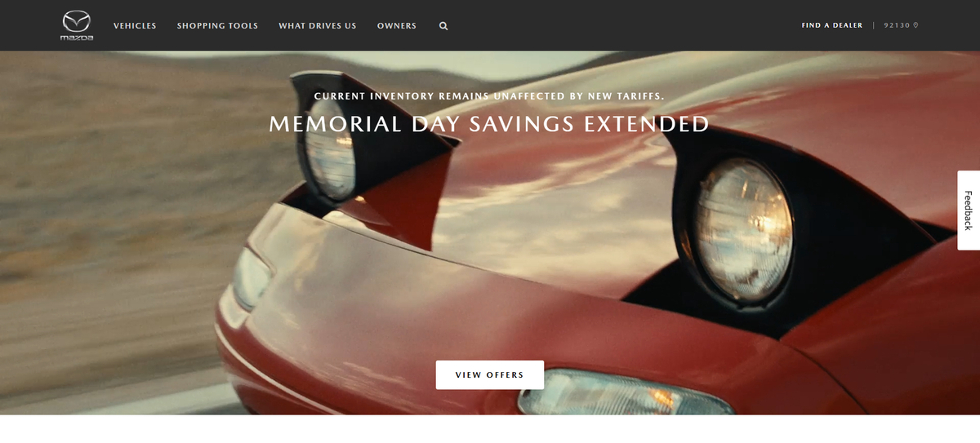The height and width of the screenshot is (443, 980).
Task: Click the Current Inventory tariffs notice text
Action: coord(489,96)
